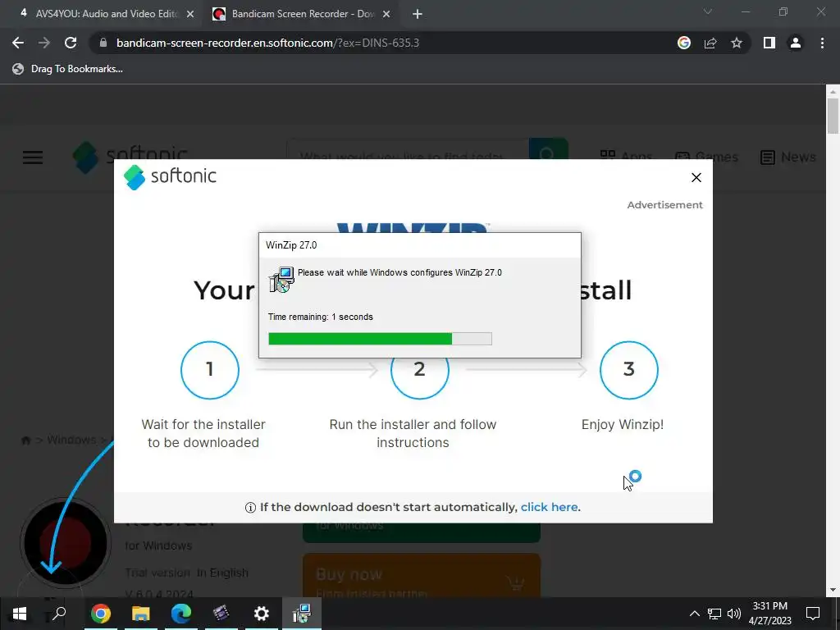Open the WinZip installer taskbar item
The width and height of the screenshot is (840, 630).
[302, 614]
